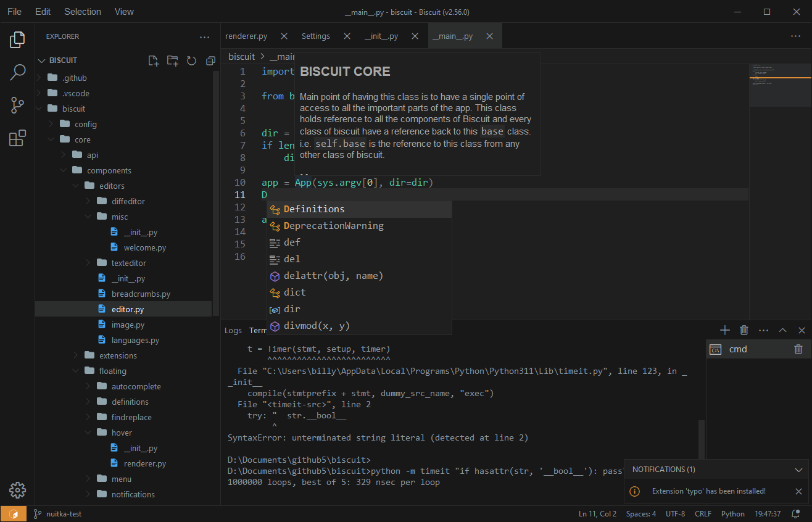
Task: Select delattr(obj, name) suggestion
Action: (x=359, y=276)
